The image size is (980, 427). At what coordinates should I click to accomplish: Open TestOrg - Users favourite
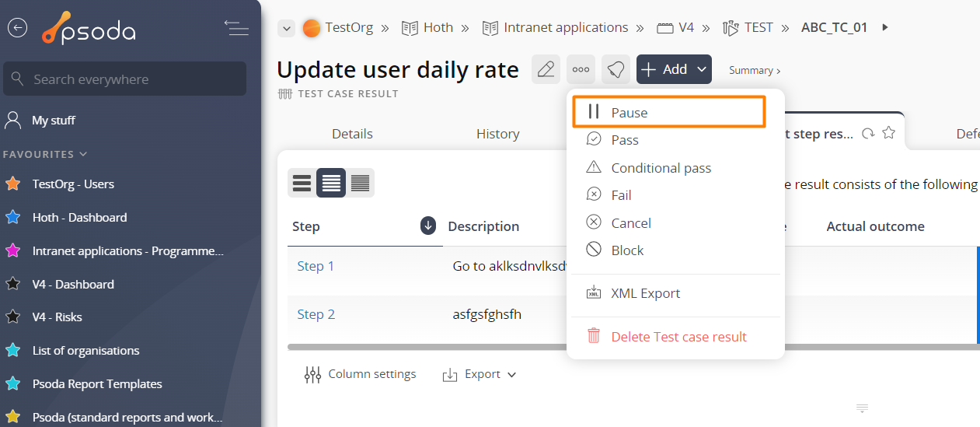point(73,184)
